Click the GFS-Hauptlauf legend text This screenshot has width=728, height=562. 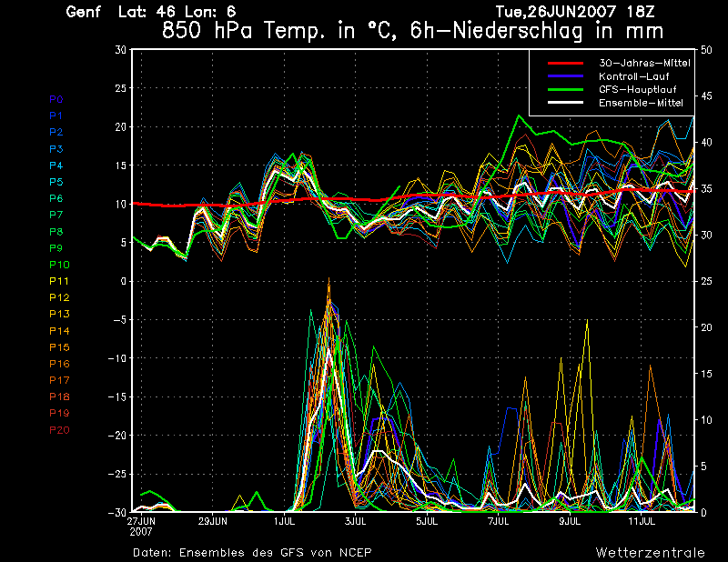(x=638, y=89)
